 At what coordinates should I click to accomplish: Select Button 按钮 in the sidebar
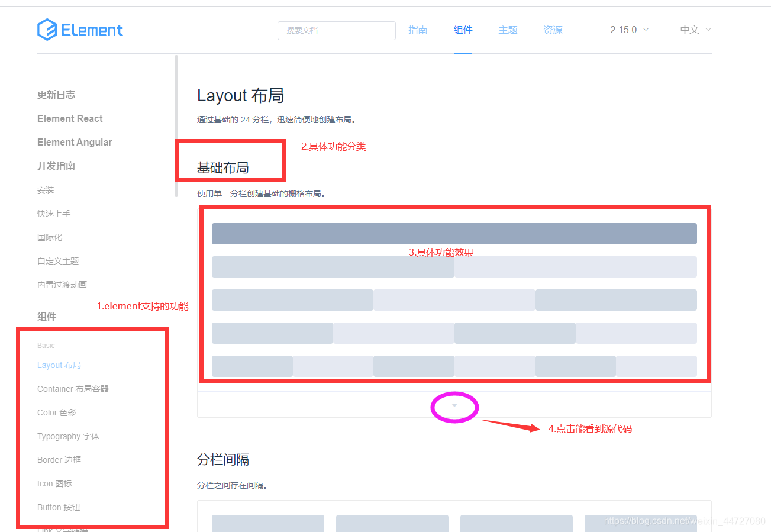(x=59, y=507)
